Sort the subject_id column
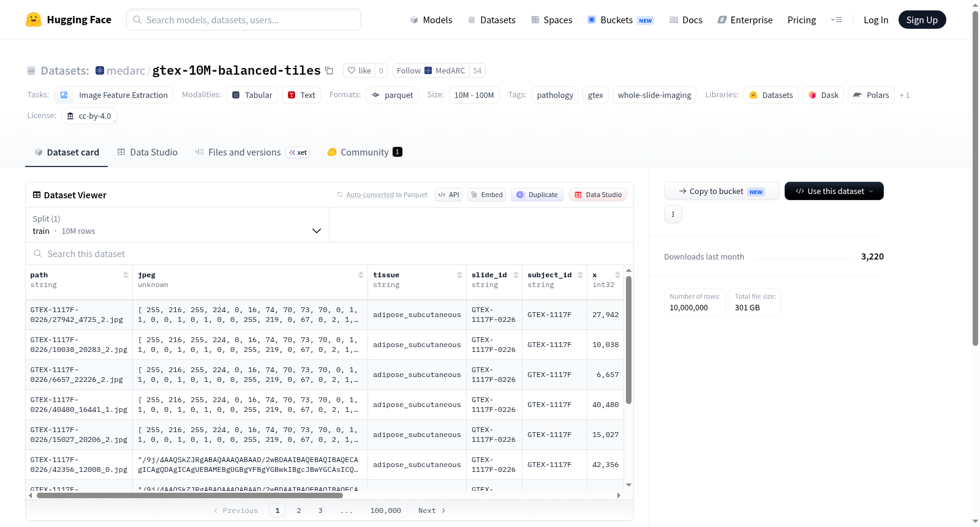980x527 pixels. tap(580, 275)
